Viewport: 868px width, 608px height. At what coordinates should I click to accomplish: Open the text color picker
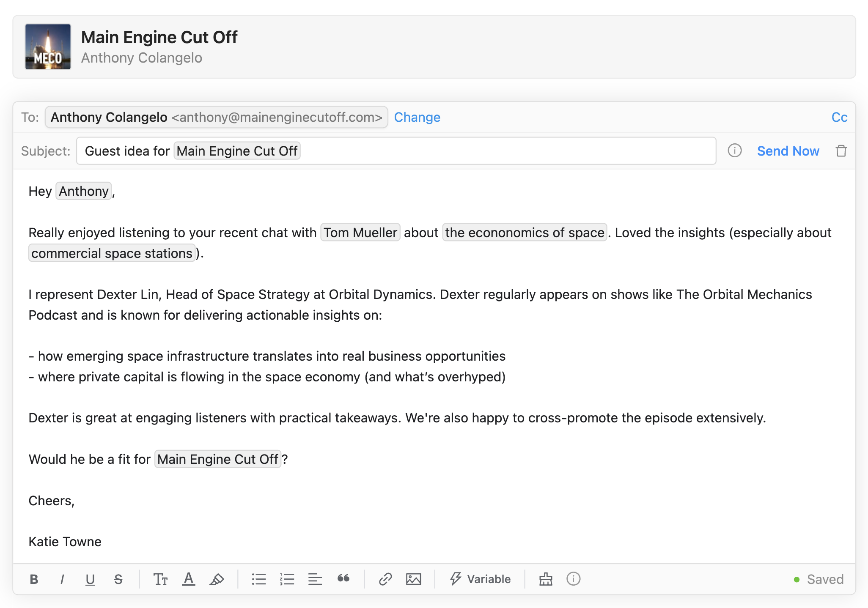189,579
